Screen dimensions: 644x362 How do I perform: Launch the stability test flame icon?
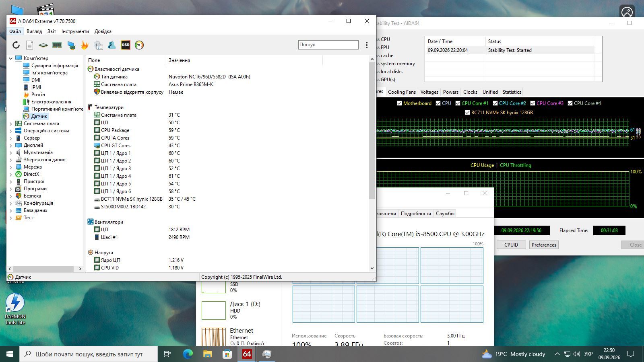click(85, 45)
